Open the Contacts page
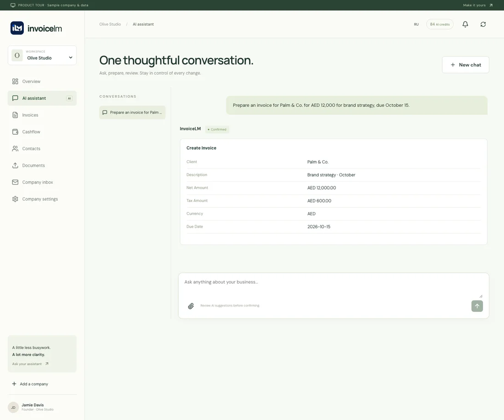 pos(42,148)
